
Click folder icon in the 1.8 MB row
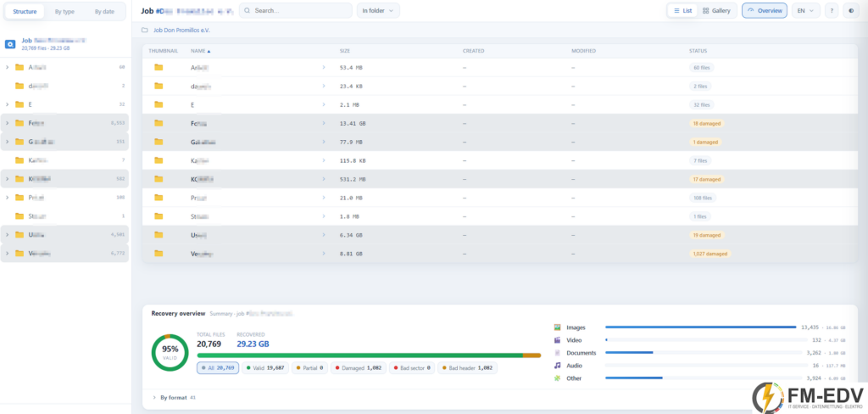click(159, 216)
